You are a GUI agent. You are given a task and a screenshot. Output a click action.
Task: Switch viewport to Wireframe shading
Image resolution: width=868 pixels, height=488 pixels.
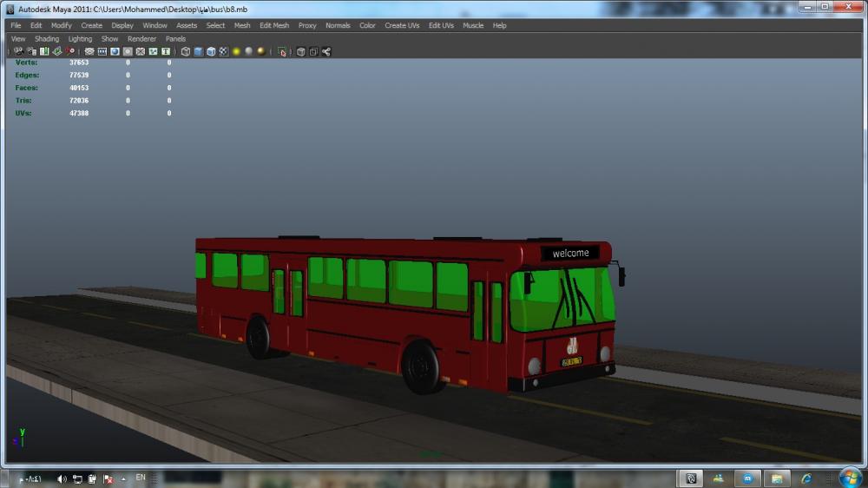click(x=186, y=51)
